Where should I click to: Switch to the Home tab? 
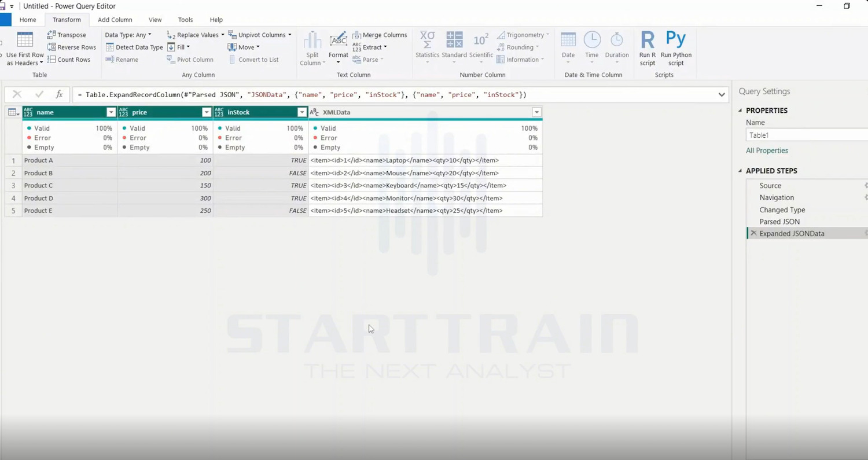point(28,20)
